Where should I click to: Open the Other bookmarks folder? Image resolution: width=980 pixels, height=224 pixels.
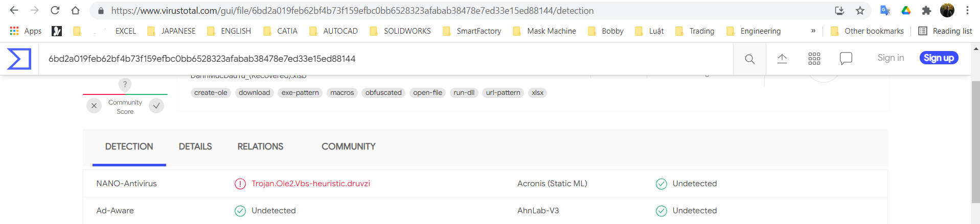click(868, 31)
